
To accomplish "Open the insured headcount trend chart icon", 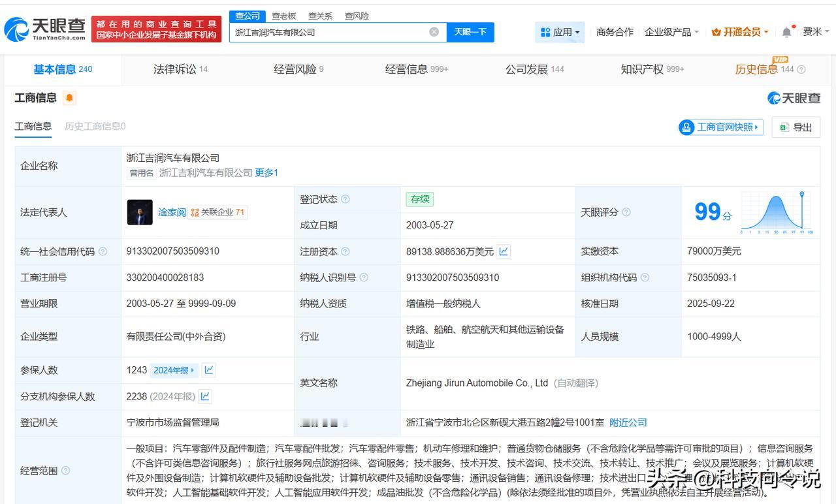I will click(208, 370).
